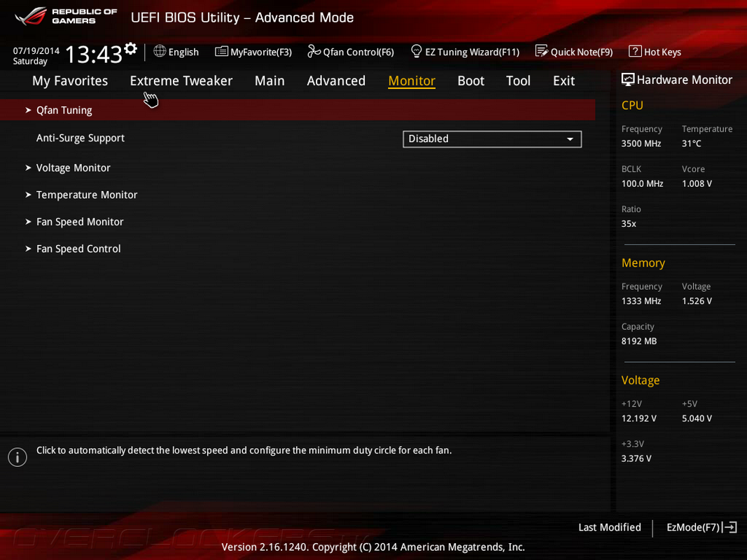Image resolution: width=747 pixels, height=560 pixels.
Task: Click the Anti-Surge Support label
Action: point(81,138)
